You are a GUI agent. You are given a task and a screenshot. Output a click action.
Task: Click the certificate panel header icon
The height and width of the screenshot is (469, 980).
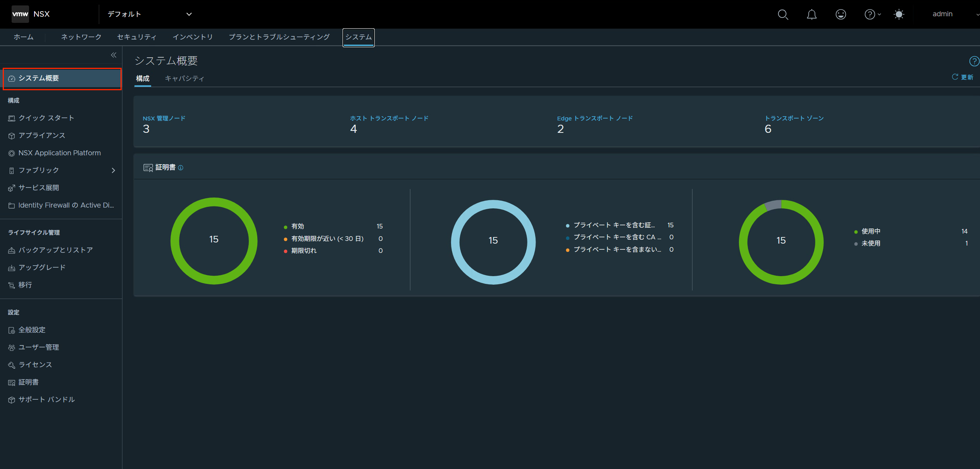[x=148, y=168]
